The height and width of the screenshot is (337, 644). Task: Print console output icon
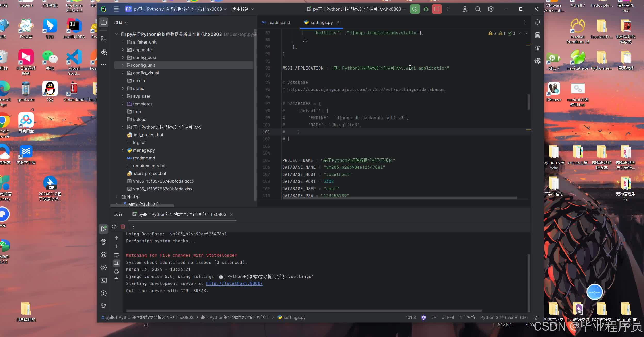pyautogui.click(x=116, y=272)
